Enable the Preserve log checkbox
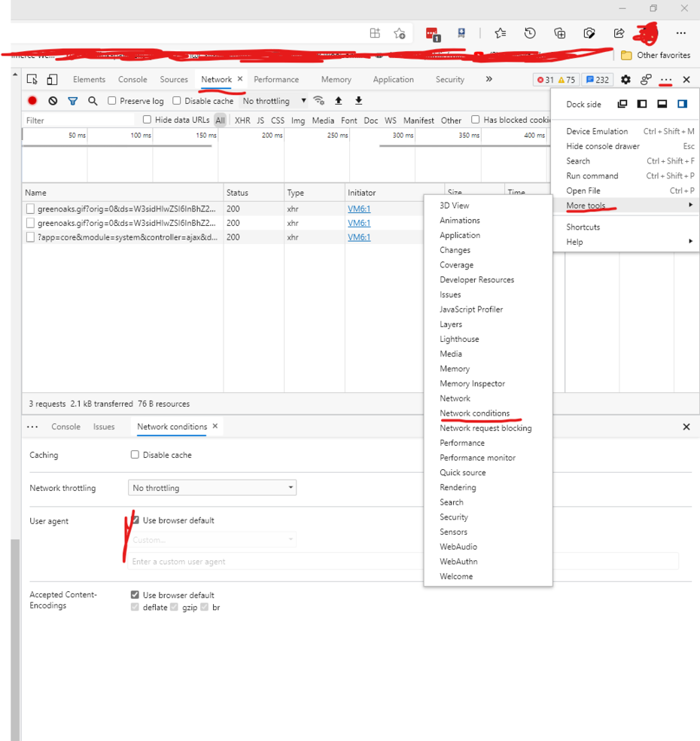700x741 pixels. pos(112,101)
